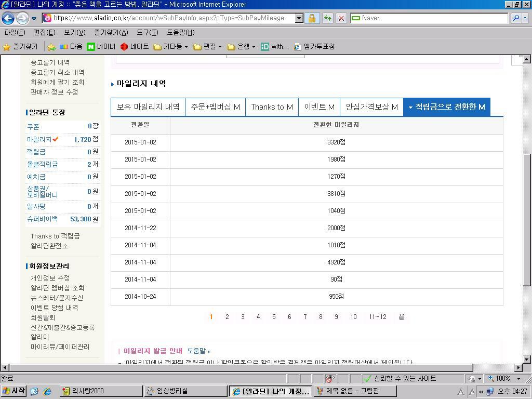Open the 파일(F) menu

(15, 33)
